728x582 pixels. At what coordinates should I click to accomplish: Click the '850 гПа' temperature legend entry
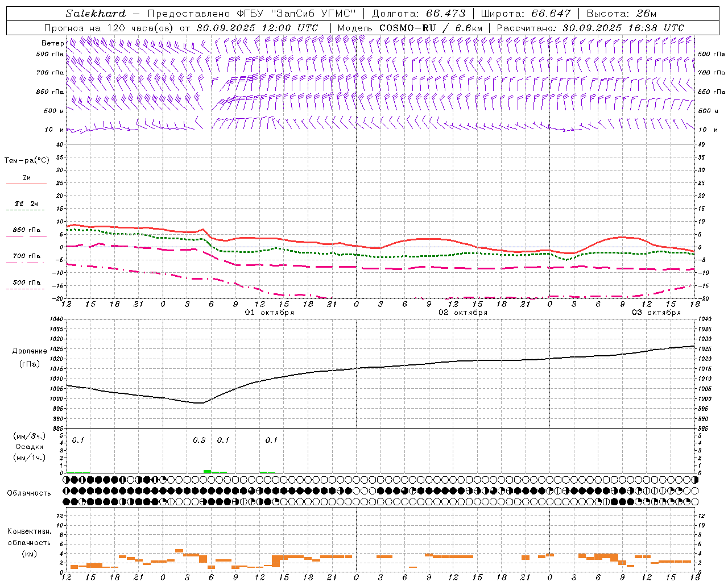(27, 230)
